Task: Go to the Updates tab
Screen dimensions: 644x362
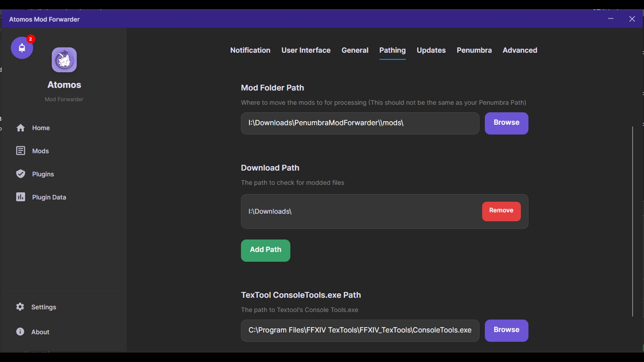Action: [x=431, y=50]
